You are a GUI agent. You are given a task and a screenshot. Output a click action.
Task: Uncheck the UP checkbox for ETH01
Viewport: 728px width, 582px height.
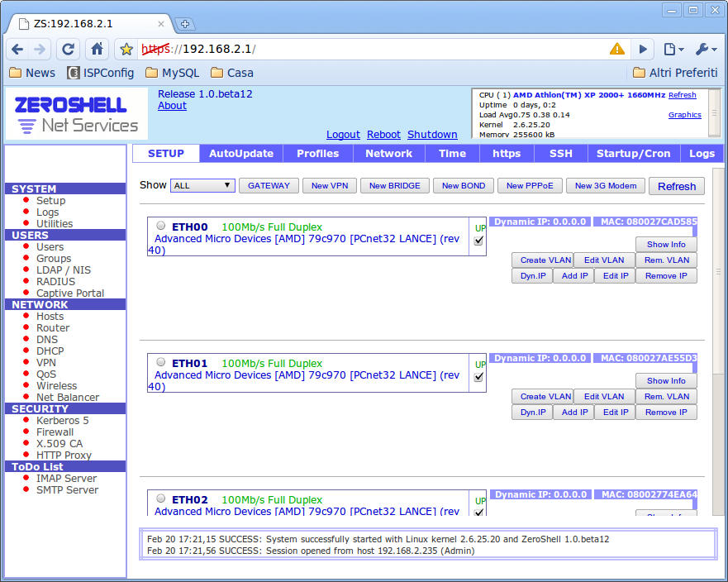tap(478, 377)
